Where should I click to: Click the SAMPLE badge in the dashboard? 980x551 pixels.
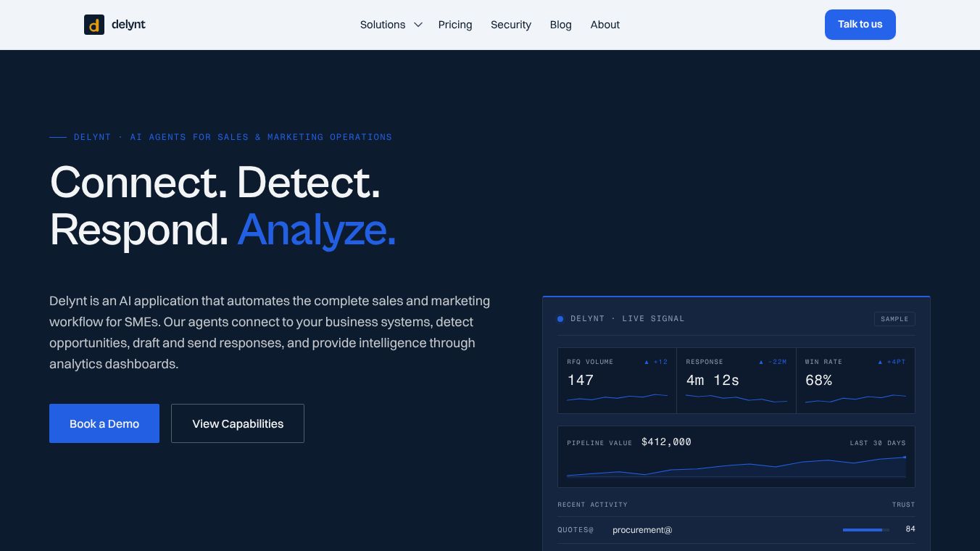[x=894, y=319]
